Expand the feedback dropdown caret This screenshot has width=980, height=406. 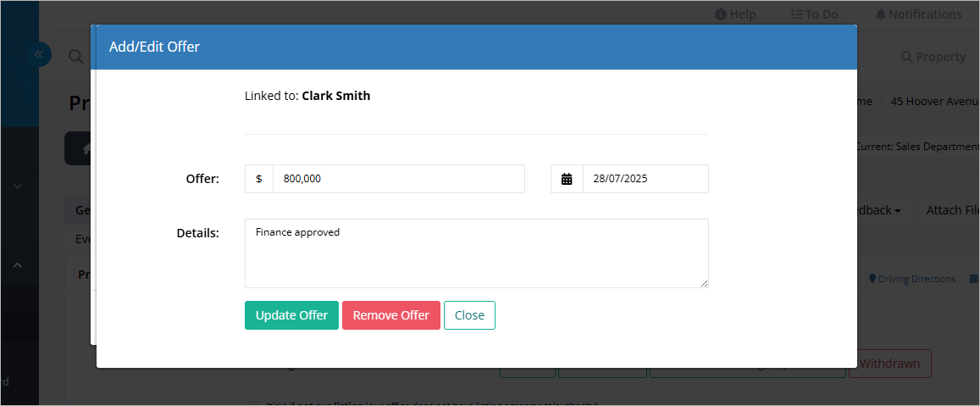click(x=898, y=211)
